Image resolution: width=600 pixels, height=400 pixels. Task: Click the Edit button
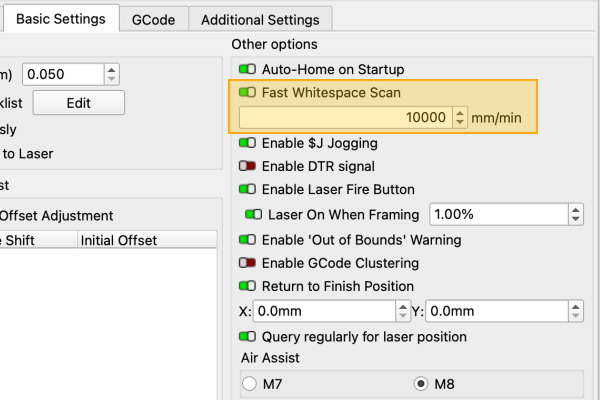tap(78, 103)
